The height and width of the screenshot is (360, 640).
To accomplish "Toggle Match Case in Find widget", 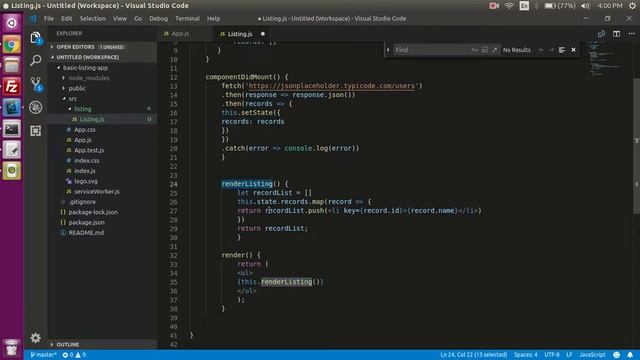I will point(474,50).
